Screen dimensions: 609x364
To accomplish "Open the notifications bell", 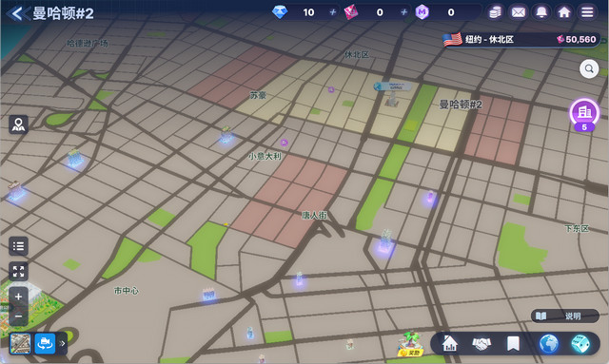I will coord(541,12).
